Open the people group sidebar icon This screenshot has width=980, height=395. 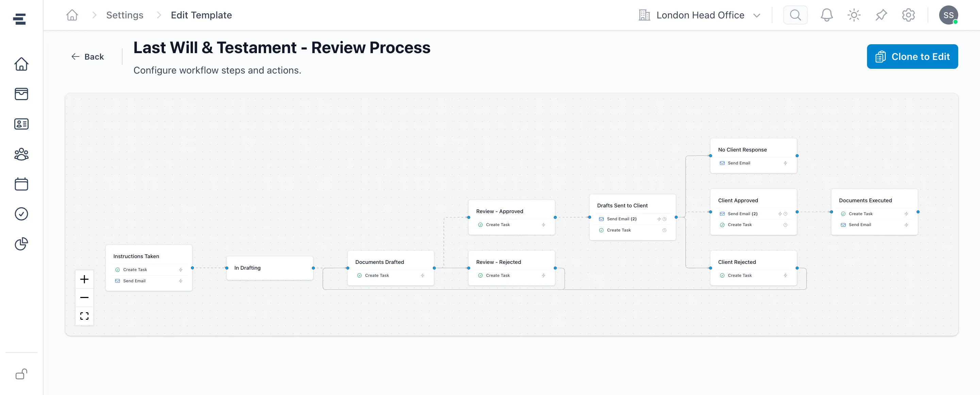tap(21, 154)
